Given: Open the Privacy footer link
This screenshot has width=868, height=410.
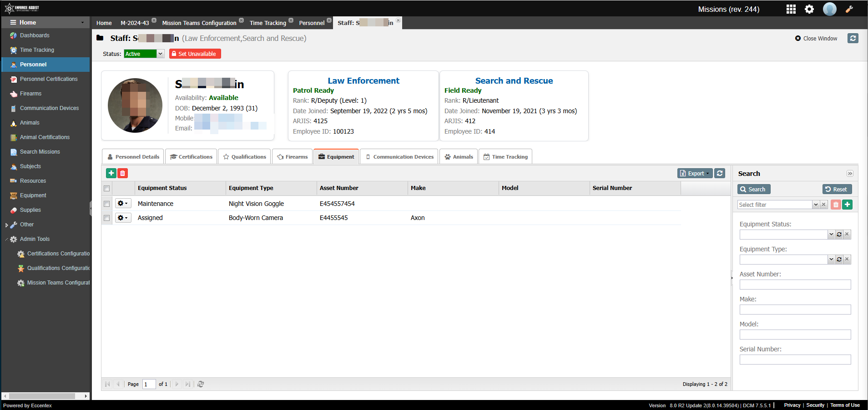Looking at the screenshot, I should [x=792, y=405].
